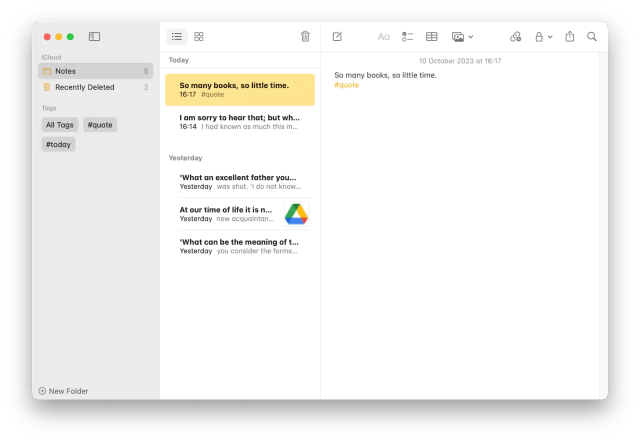Open text format Aa options
The width and height of the screenshot is (640, 442).
[x=383, y=37]
